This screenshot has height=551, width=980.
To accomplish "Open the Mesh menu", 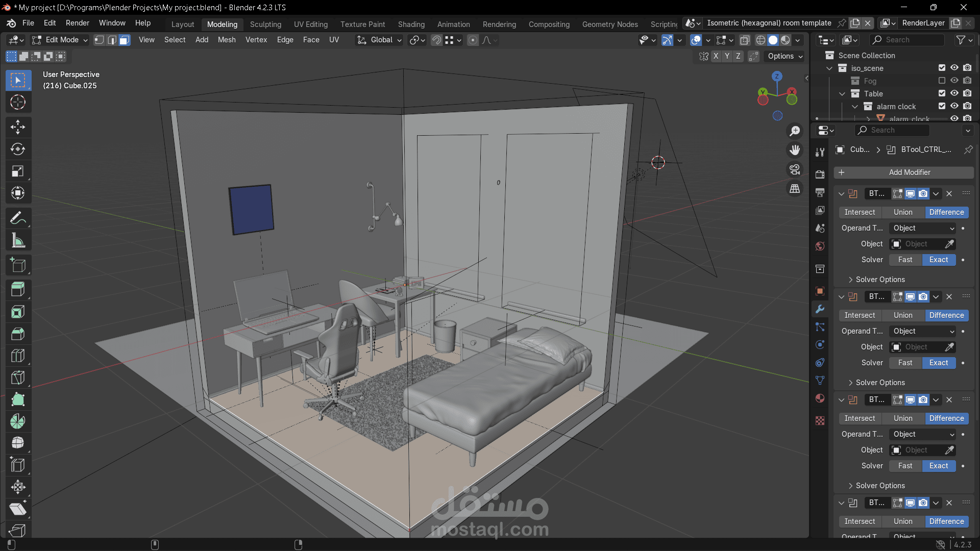I will point(227,40).
